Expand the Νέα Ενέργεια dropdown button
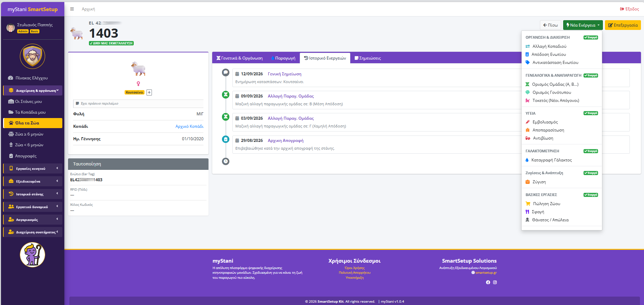The width and height of the screenshot is (644, 305). tap(583, 25)
